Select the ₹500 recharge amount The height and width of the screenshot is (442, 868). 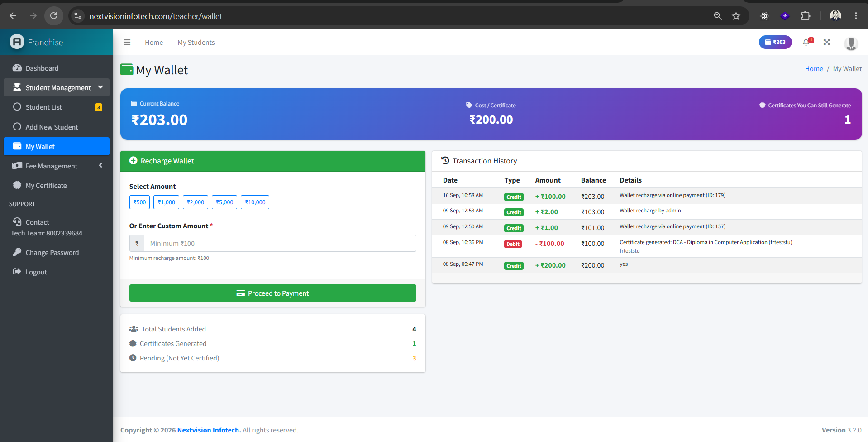(140, 202)
